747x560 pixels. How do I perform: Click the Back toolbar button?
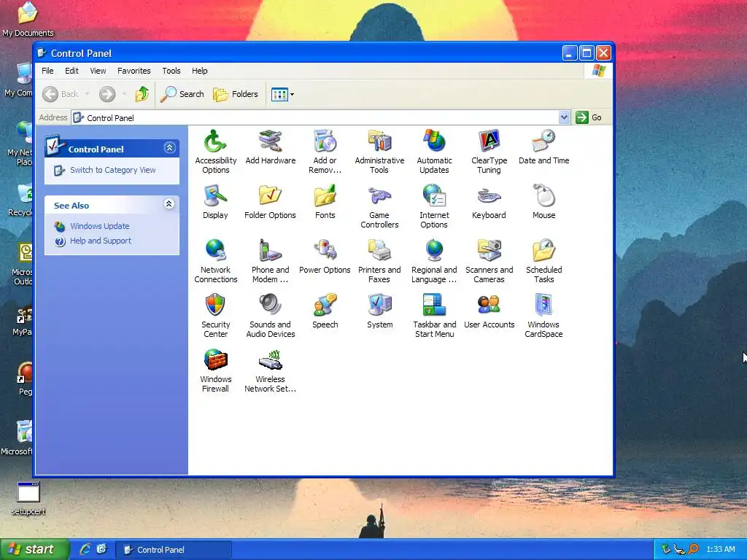point(61,94)
